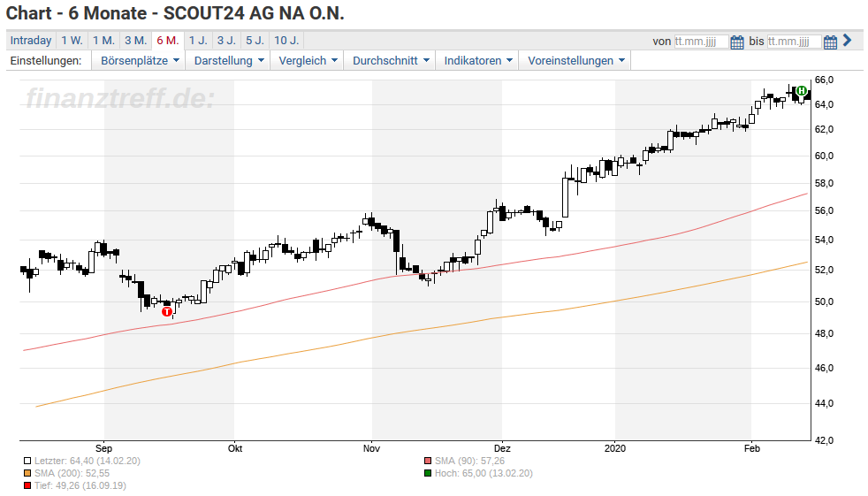Select the 1 J. time range
868x496 pixels.
[x=198, y=41]
